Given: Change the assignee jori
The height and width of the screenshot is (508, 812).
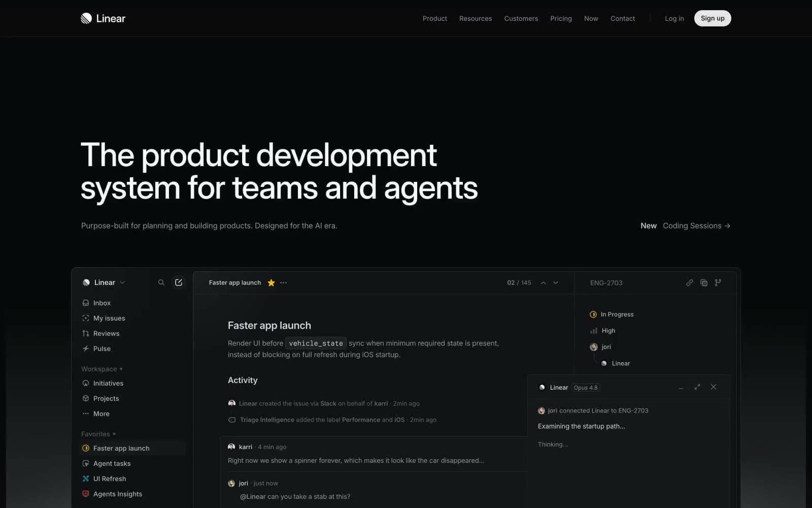Looking at the screenshot, I should pyautogui.click(x=600, y=347).
